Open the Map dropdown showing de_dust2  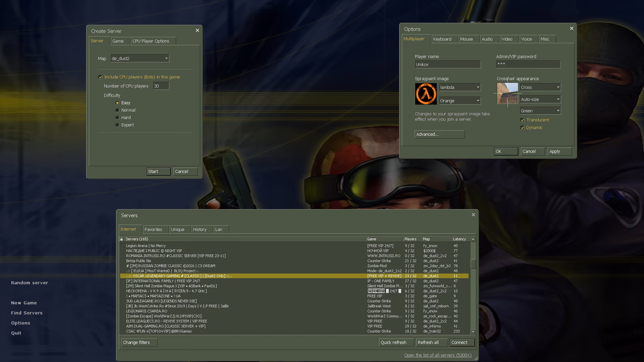coord(139,58)
